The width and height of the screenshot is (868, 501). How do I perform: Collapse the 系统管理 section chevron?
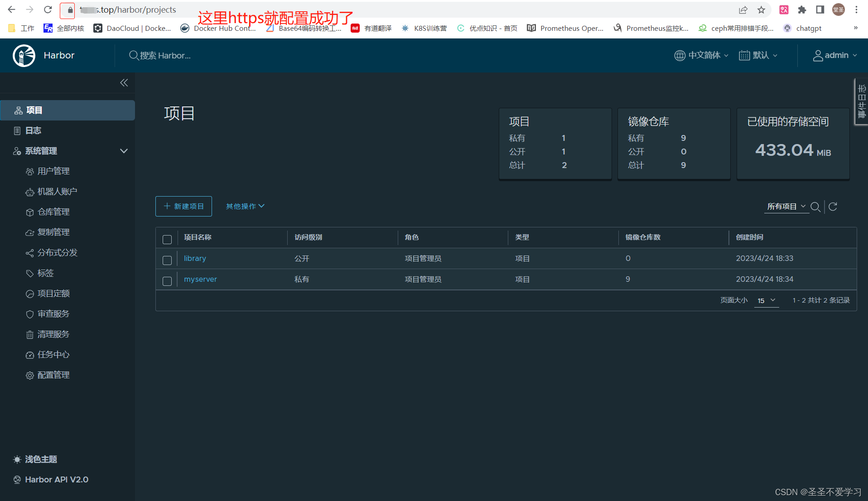pos(124,151)
